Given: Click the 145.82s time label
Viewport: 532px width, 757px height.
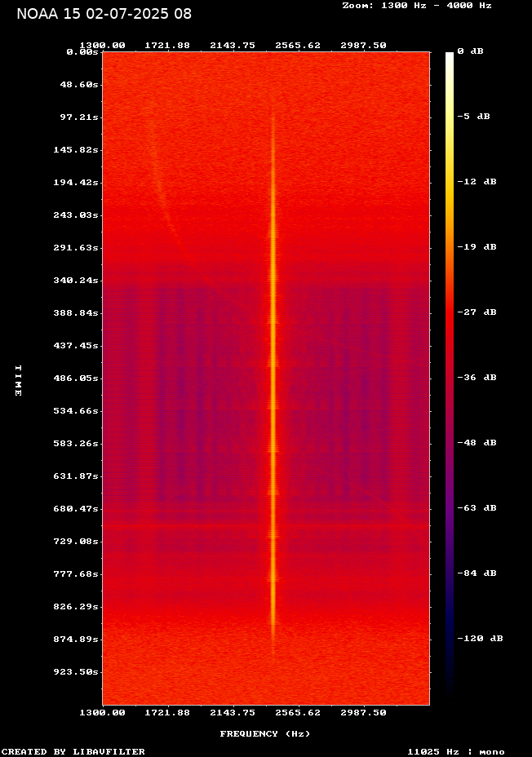Looking at the screenshot, I should (76, 149).
